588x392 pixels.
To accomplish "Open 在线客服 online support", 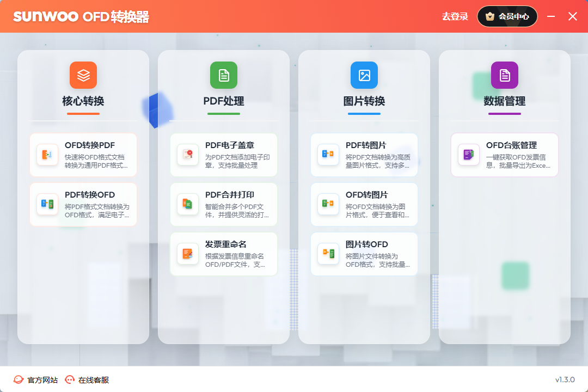I will (x=87, y=380).
